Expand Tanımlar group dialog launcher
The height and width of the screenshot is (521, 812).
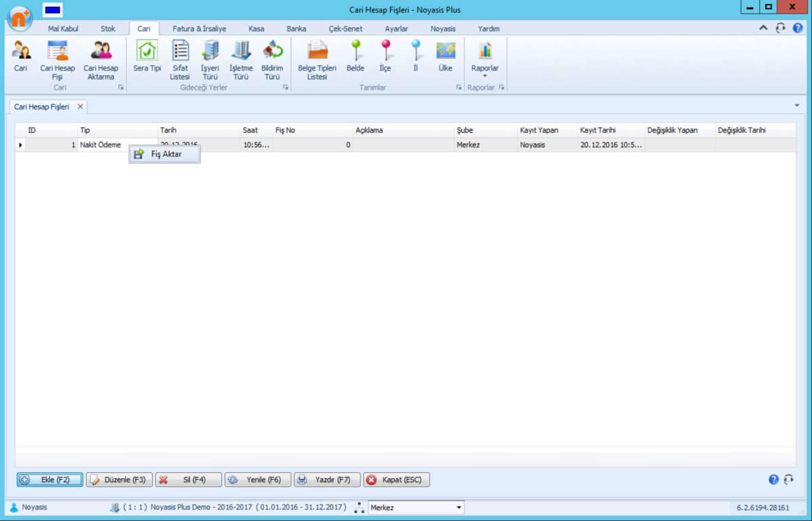[x=459, y=88]
